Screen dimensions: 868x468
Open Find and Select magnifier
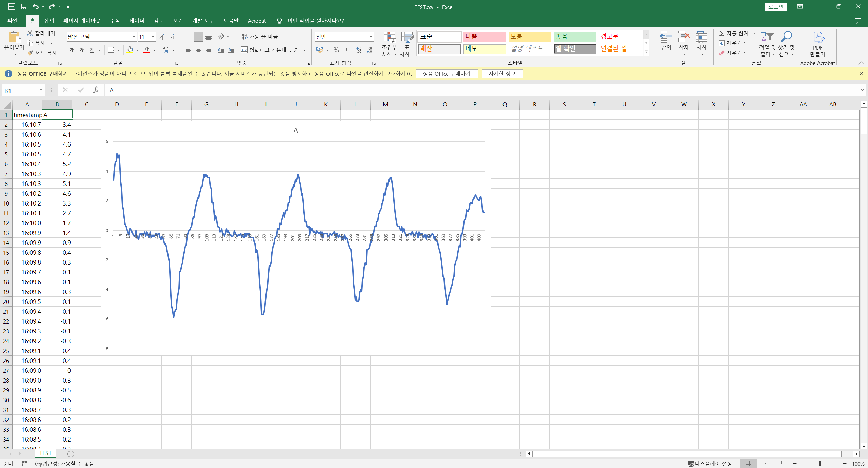(786, 37)
